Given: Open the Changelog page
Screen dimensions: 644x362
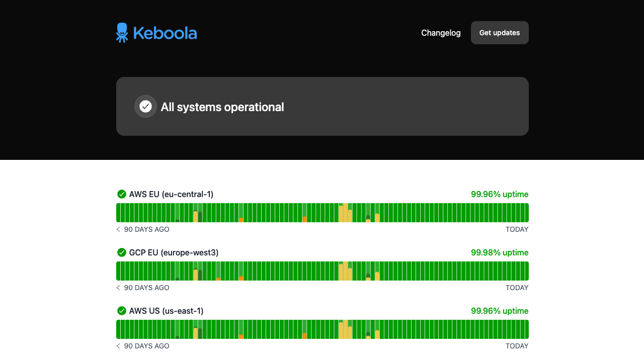Looking at the screenshot, I should pos(441,33).
